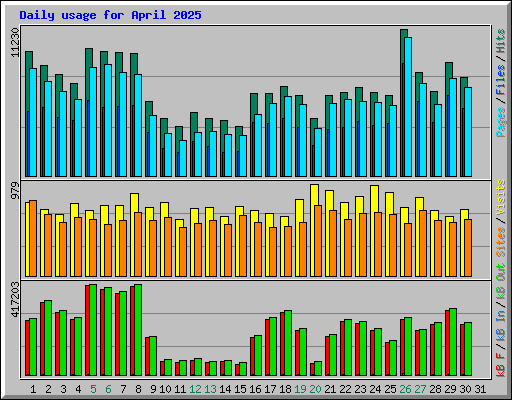Click day label 29 on the x-axis
Screen dimensions: 512x400
click(x=450, y=389)
